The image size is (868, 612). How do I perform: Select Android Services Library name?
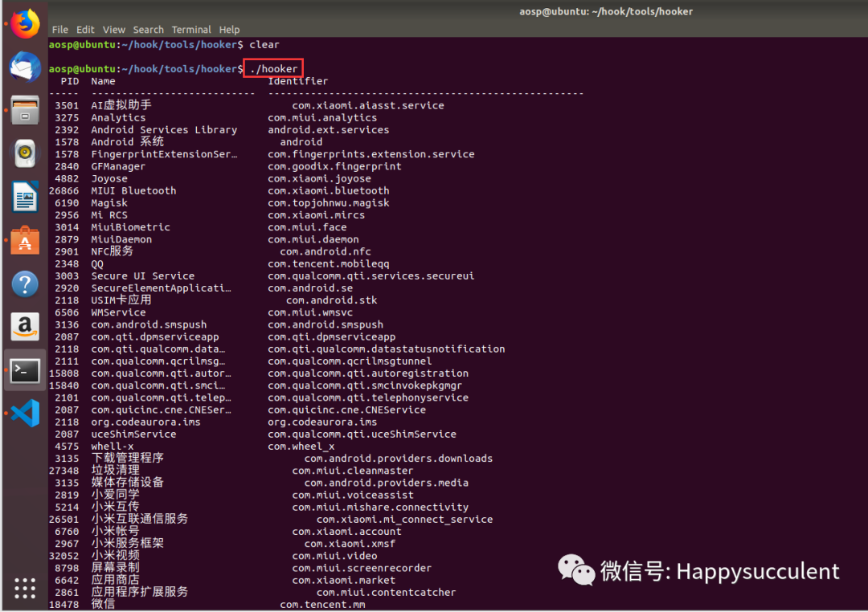(x=164, y=129)
